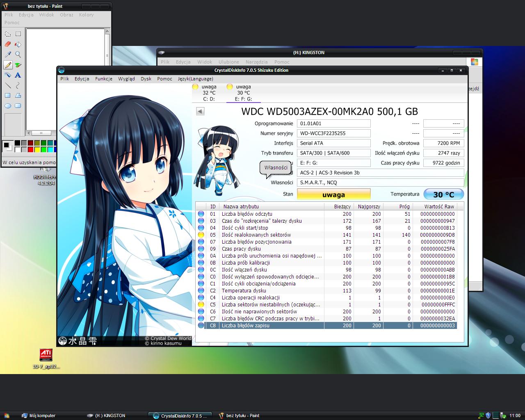Open the Plik menu in CrystalDiskInfo
Image resolution: width=525 pixels, height=420 pixels.
(65, 79)
